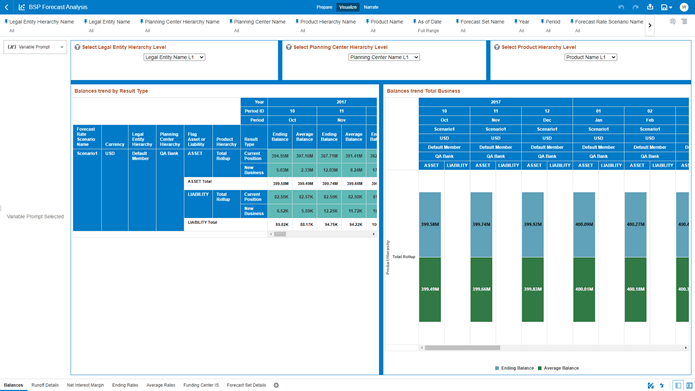The image size is (695, 391).
Task: Click pivot table horizontal scrollbar thumb
Action: coord(280,234)
